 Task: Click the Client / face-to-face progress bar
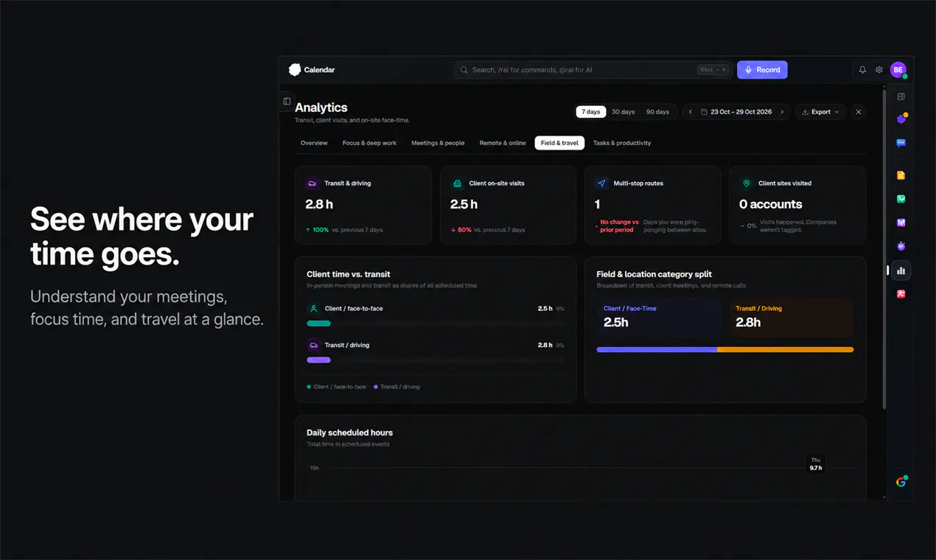tap(436, 323)
